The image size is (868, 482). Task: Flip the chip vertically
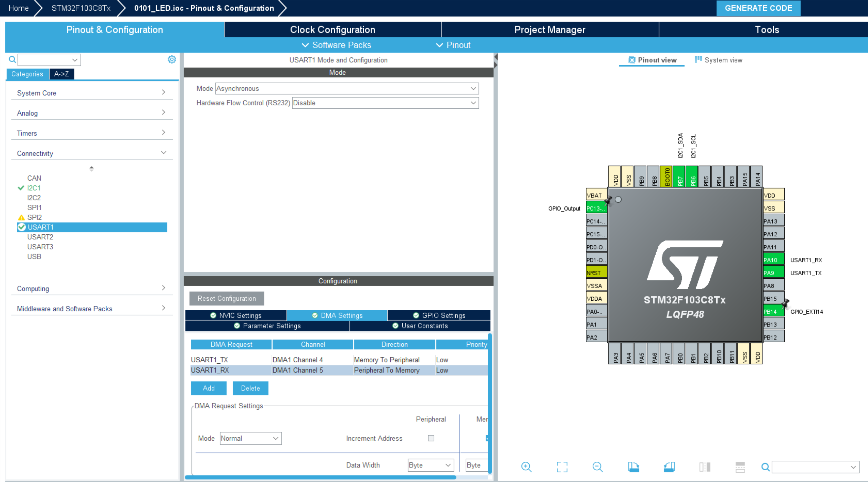click(x=740, y=467)
